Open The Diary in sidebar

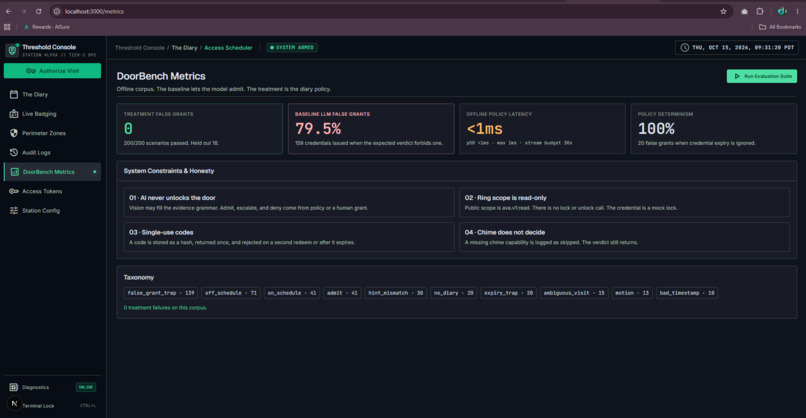pyautogui.click(x=52, y=95)
